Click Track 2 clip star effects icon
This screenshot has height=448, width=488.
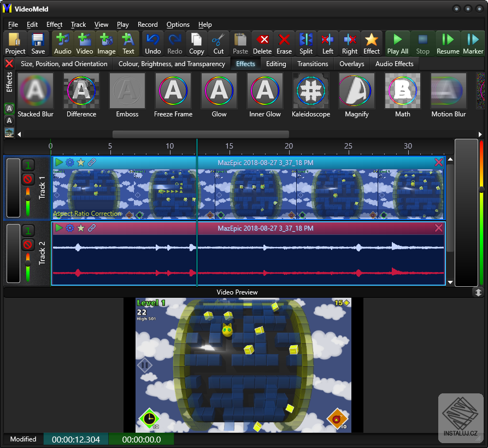click(81, 228)
